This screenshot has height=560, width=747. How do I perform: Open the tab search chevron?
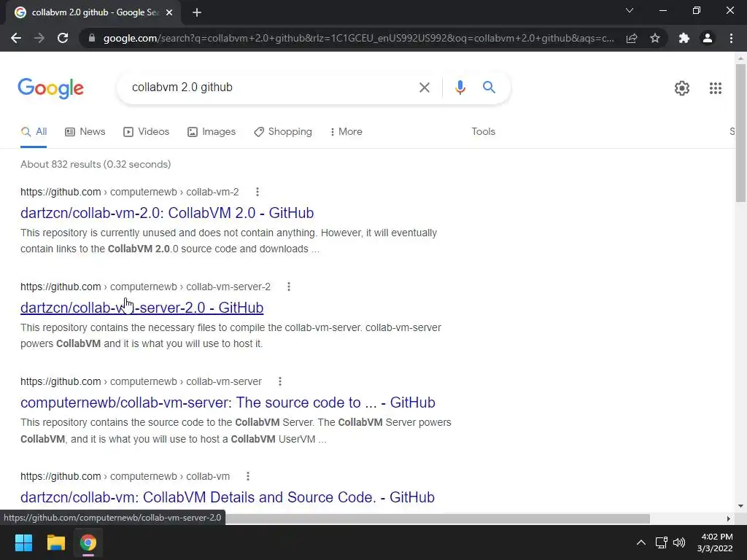tap(630, 10)
